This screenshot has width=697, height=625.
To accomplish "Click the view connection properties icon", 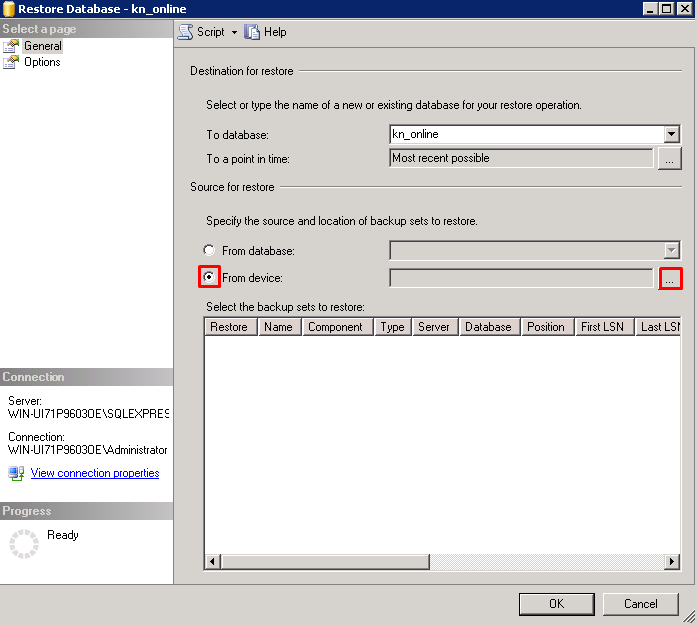I will tap(16, 473).
